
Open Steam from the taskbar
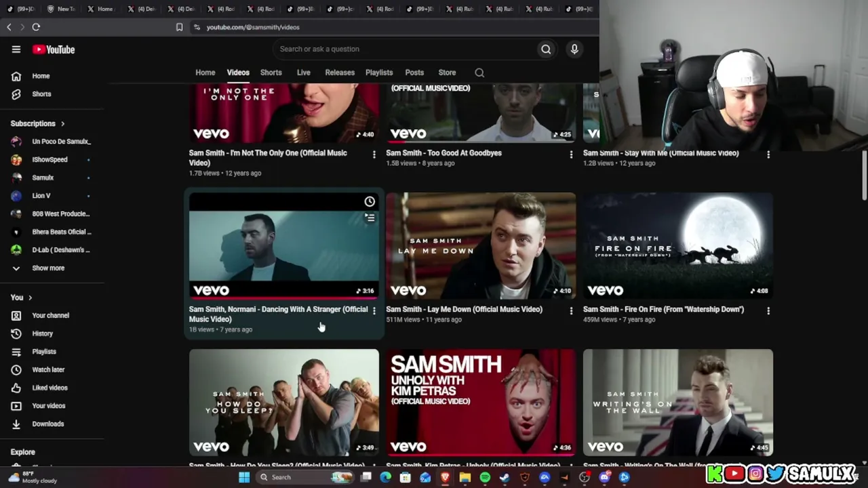pyautogui.click(x=505, y=477)
